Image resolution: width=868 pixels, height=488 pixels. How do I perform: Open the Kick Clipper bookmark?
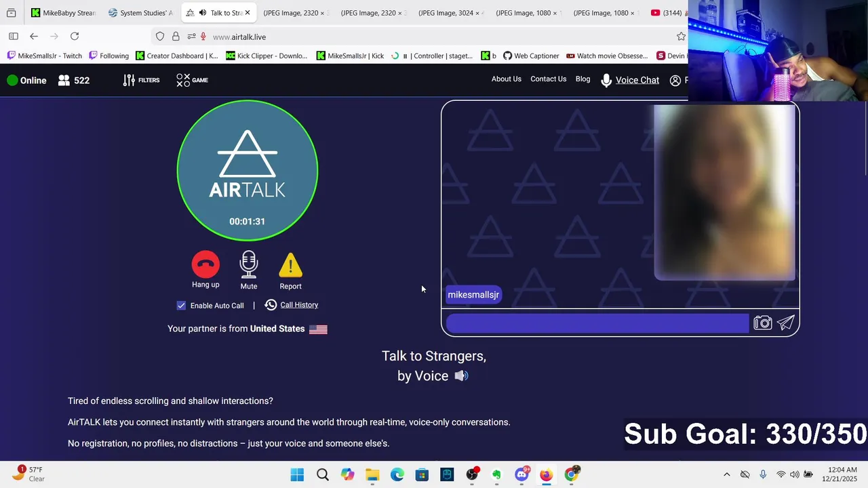267,56
